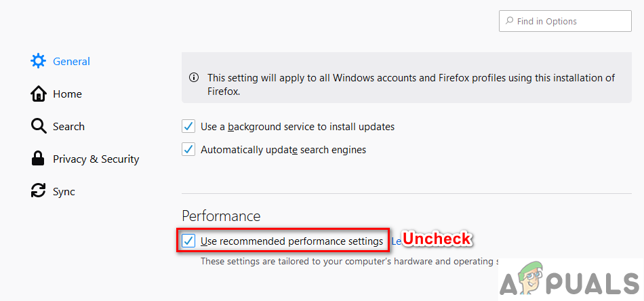The image size is (644, 301).
Task: Select the Sync category label
Action: (64, 191)
